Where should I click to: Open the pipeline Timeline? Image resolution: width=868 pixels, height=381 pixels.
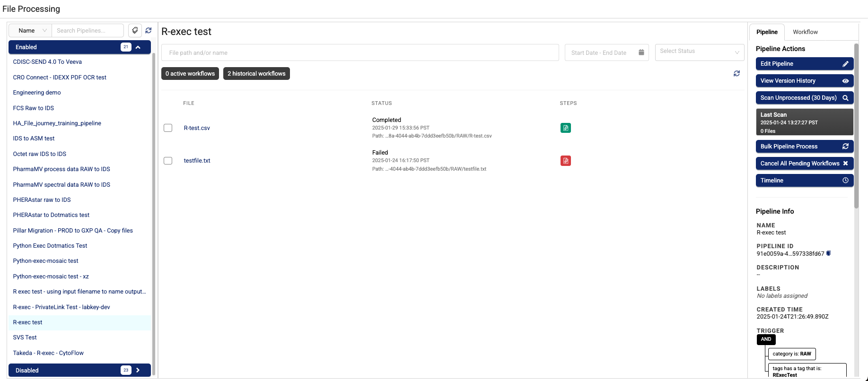pos(804,181)
